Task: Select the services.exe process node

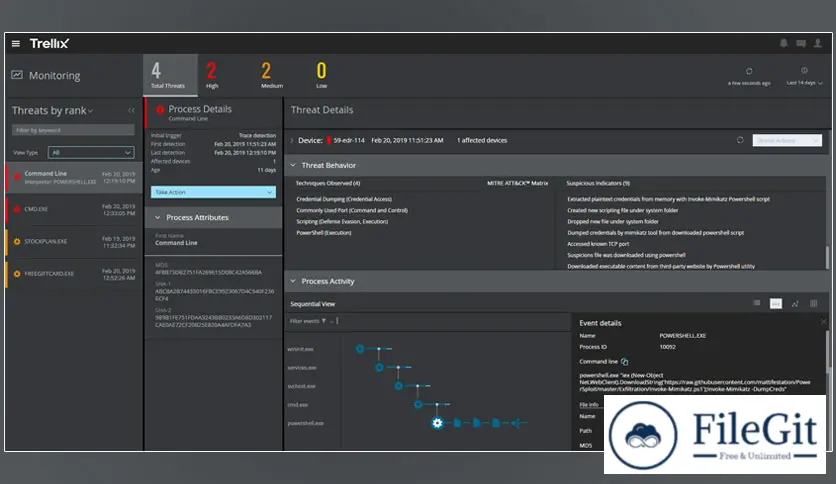Action: click(x=379, y=368)
